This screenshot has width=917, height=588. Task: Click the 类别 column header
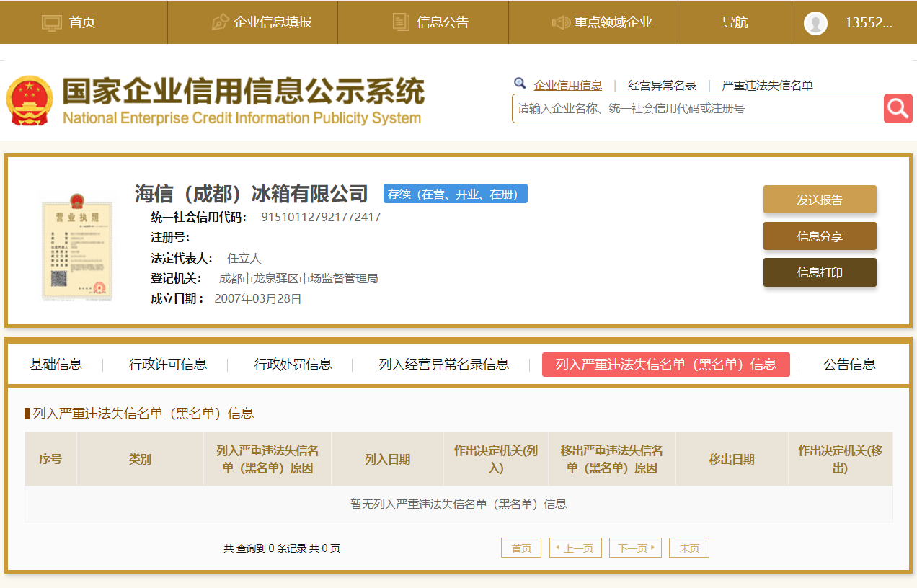[141, 459]
